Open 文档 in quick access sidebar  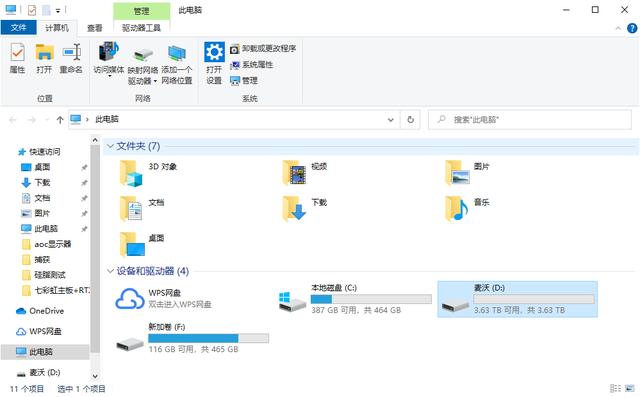pyautogui.click(x=36, y=198)
